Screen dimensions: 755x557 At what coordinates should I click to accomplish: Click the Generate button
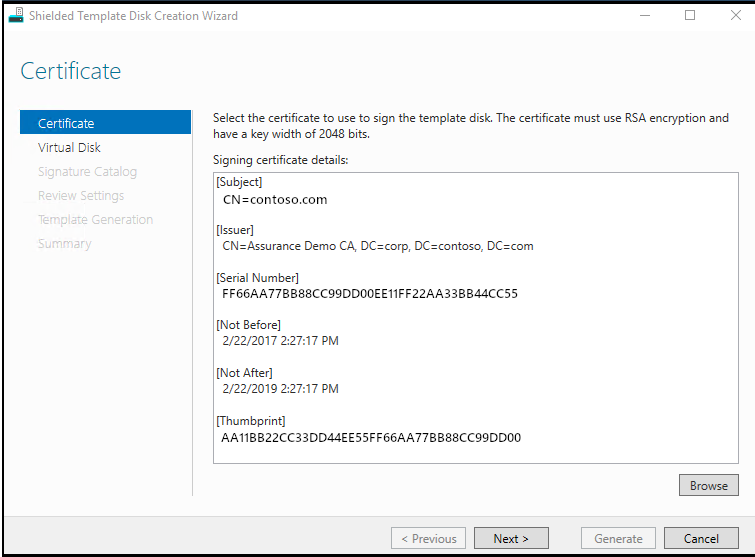(618, 538)
